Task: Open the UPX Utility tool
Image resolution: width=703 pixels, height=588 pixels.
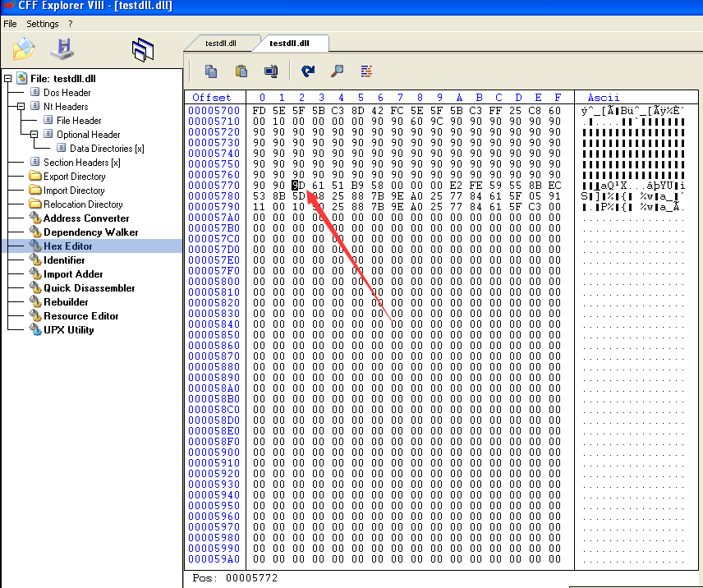Action: (x=68, y=330)
